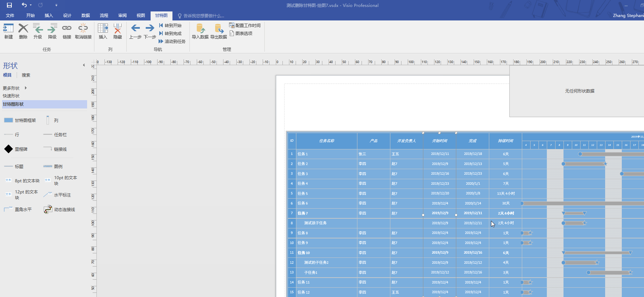The height and width of the screenshot is (297, 644).
Task: Select the 10pt 的文本块 shape
Action: coord(61,180)
